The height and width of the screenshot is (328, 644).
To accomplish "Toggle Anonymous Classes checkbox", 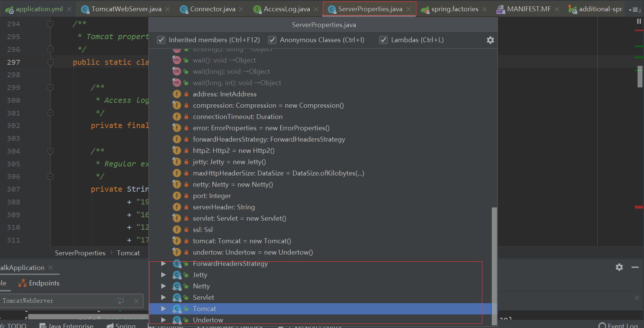I will coord(272,40).
